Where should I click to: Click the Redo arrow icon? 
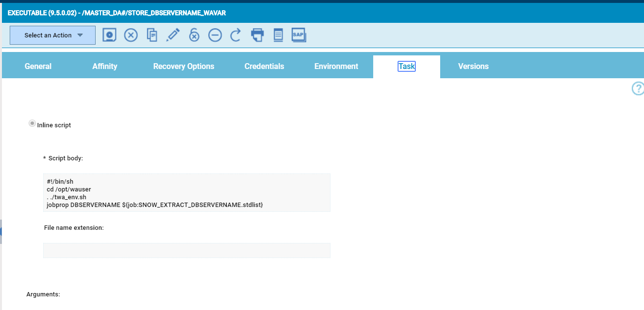point(235,34)
